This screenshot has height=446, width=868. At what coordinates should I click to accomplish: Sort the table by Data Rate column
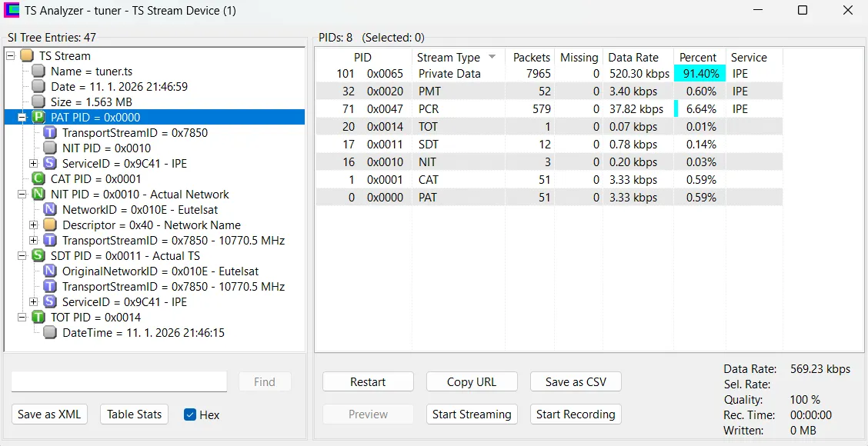coord(633,58)
